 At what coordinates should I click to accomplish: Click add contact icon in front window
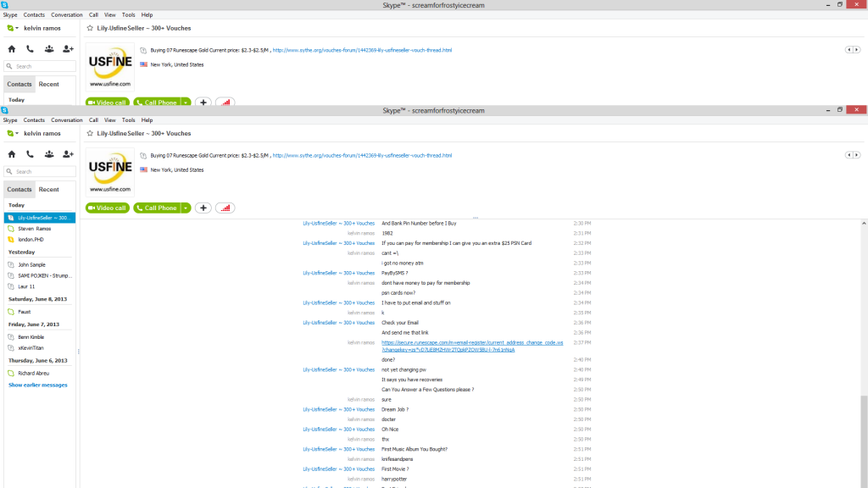point(68,154)
